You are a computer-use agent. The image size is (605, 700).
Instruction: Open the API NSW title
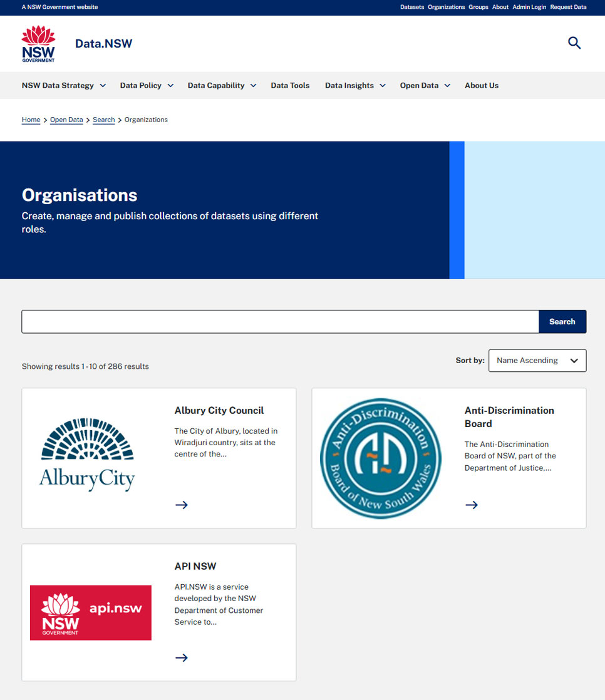click(x=195, y=566)
